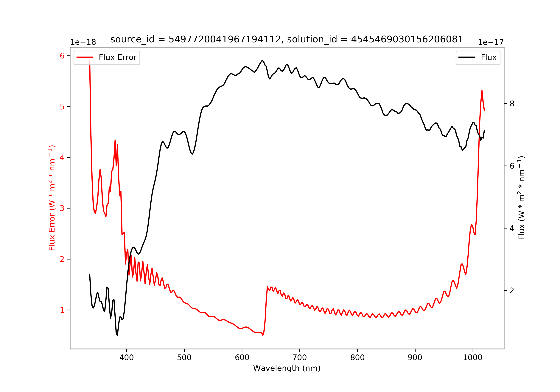Click the 500 tick on wavelength axis
Screen dimensions: 560x392
coord(184,358)
